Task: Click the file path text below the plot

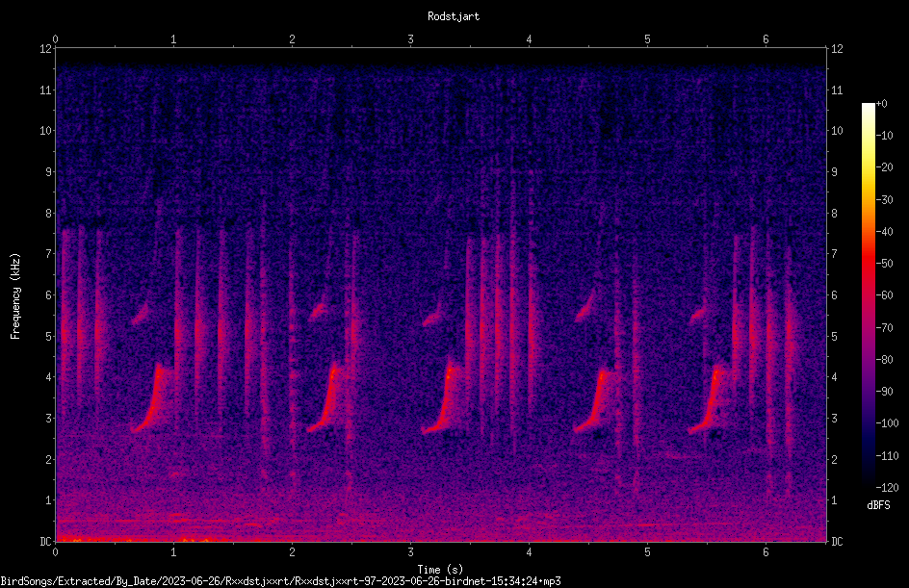Action: (280, 581)
